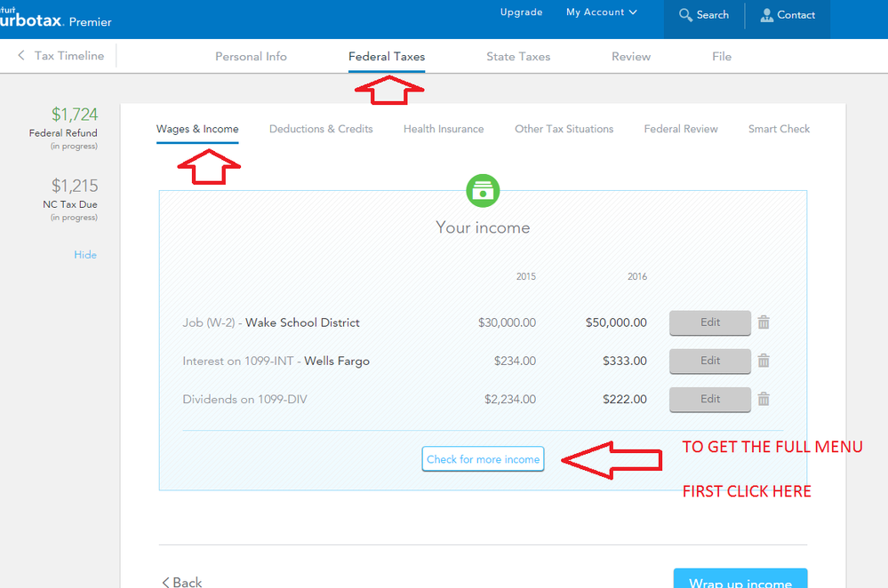Open the Review tab
888x588 pixels.
pyautogui.click(x=631, y=56)
